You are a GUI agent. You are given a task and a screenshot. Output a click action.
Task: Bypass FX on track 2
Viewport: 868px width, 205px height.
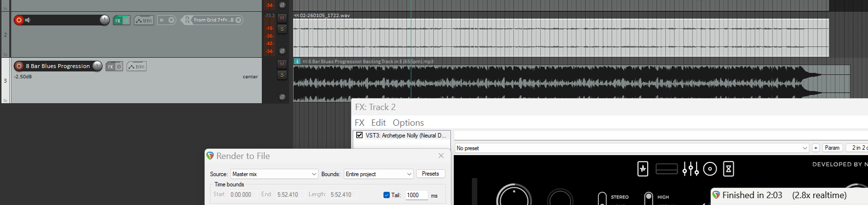tap(126, 21)
